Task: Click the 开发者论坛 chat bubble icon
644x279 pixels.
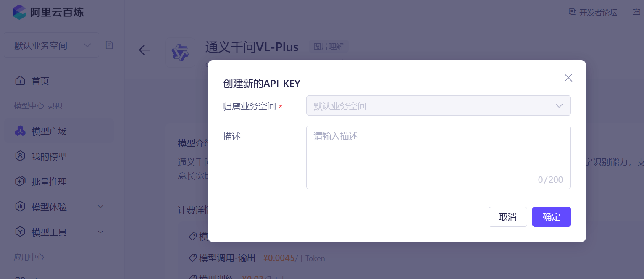Action: coord(572,12)
